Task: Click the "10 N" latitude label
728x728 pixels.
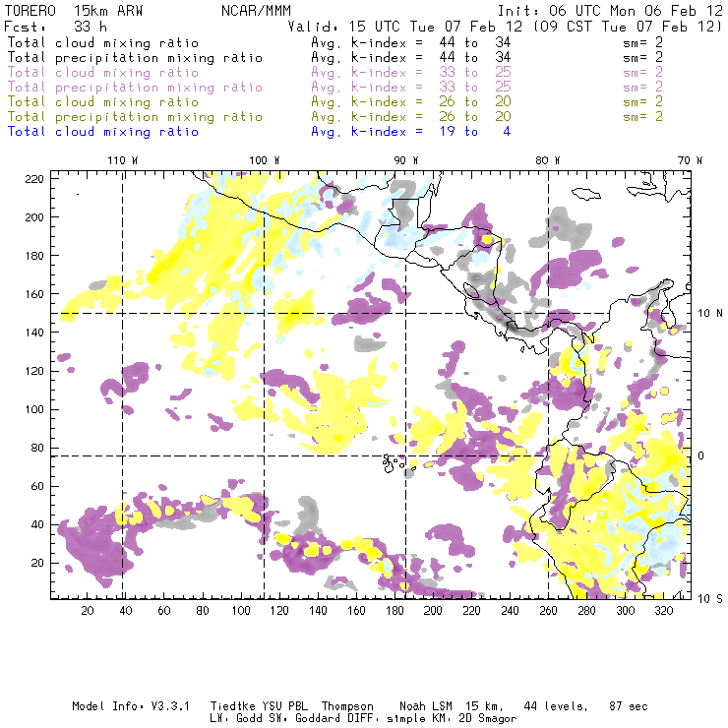Action: click(710, 314)
